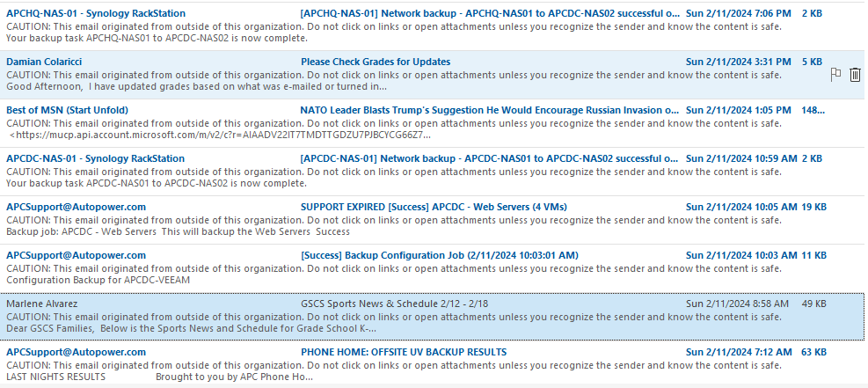
Task: Click the 'LAST NIGHTS RESULTS' preview line
Action: [x=55, y=377]
